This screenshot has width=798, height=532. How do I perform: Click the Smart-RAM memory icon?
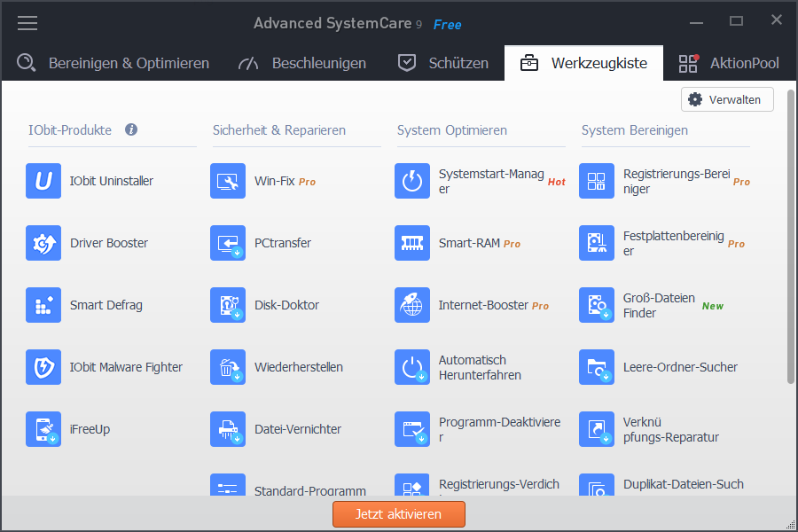[412, 243]
